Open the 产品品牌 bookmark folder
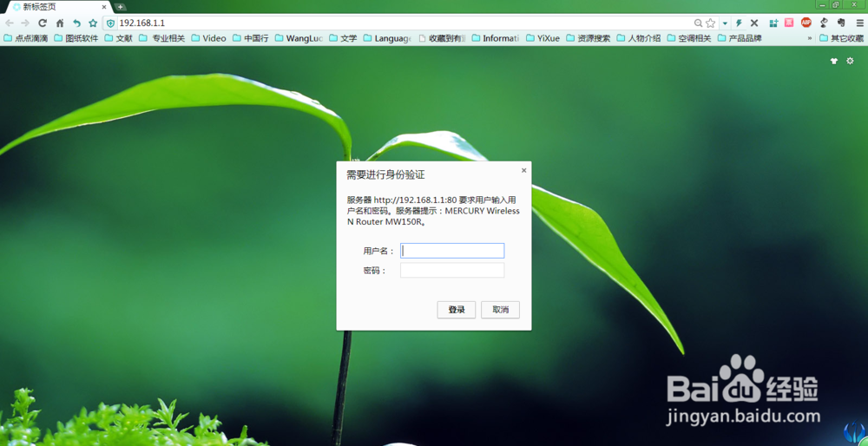The width and height of the screenshot is (868, 446). [x=740, y=38]
